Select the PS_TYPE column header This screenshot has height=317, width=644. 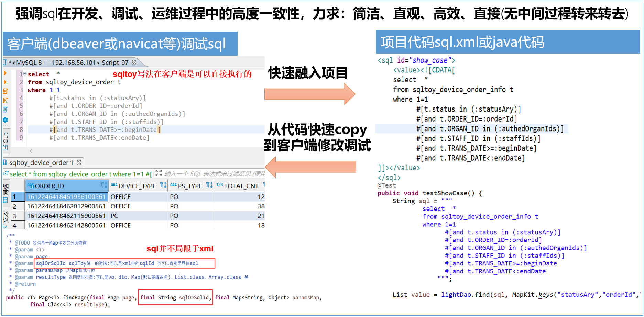click(x=191, y=186)
